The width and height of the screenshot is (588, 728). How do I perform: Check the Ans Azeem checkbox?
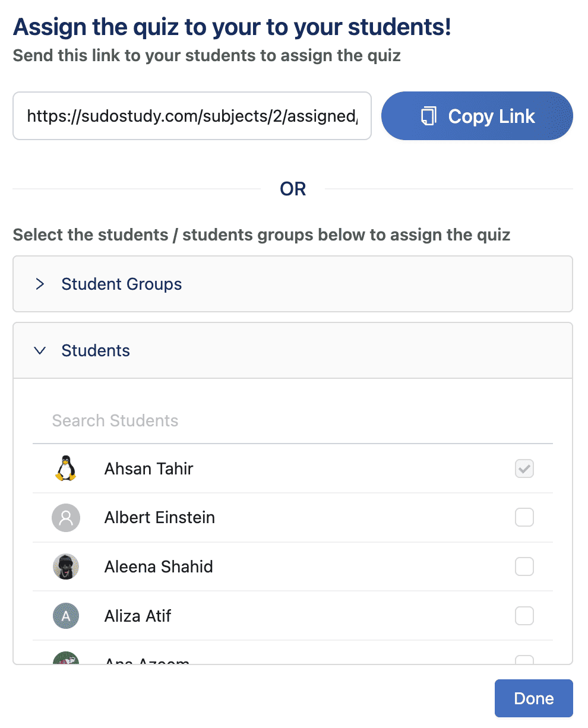[524, 660]
